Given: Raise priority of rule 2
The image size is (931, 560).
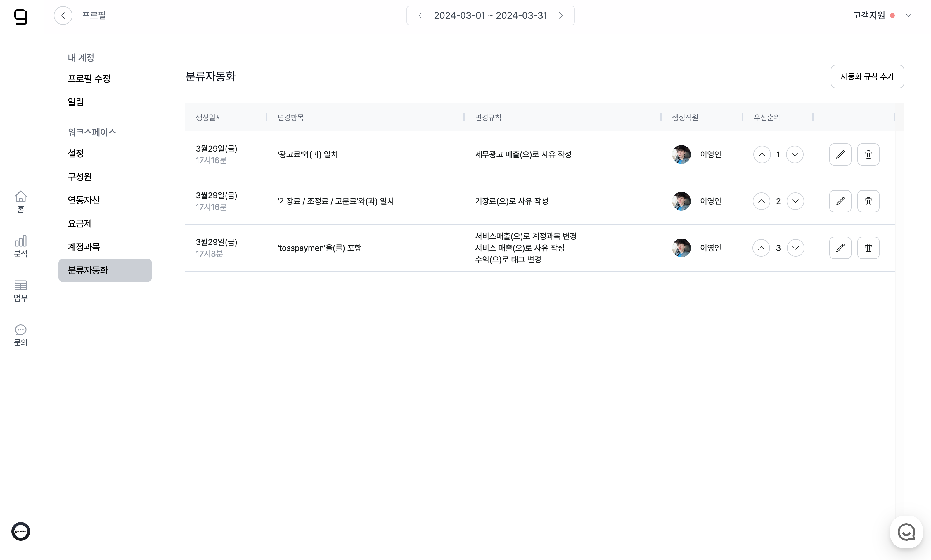Looking at the screenshot, I should tap(762, 201).
